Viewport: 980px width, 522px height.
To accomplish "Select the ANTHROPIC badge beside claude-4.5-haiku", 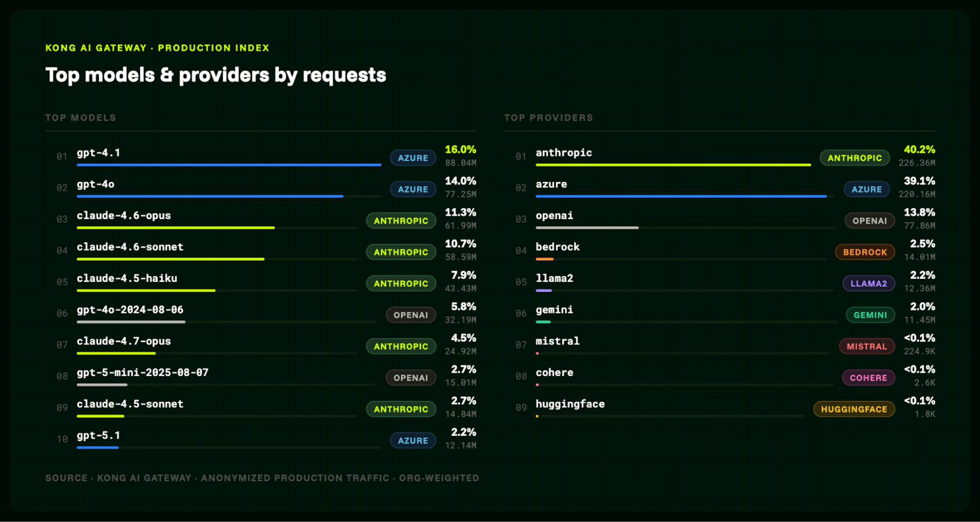I will point(401,283).
